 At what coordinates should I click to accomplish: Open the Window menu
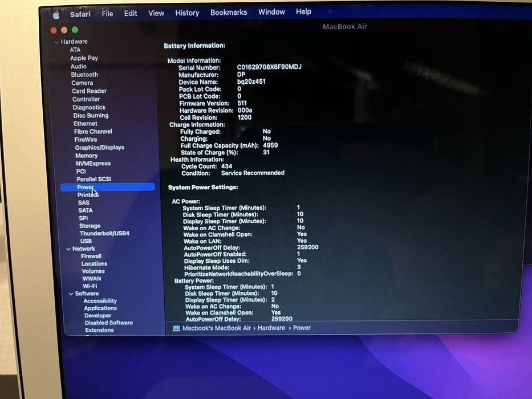click(x=271, y=12)
